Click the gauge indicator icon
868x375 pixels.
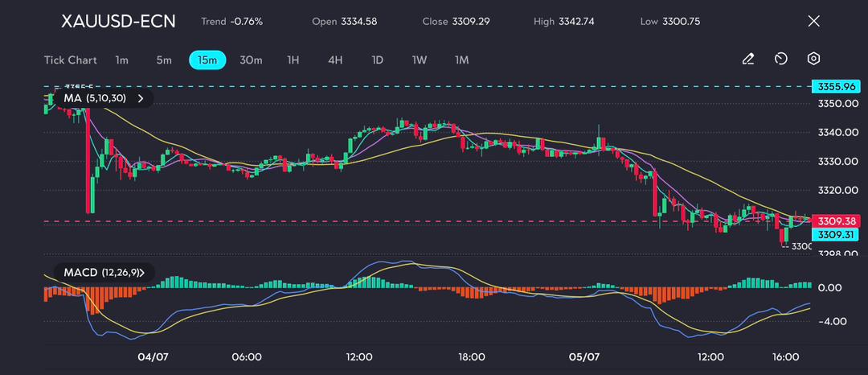[780, 60]
